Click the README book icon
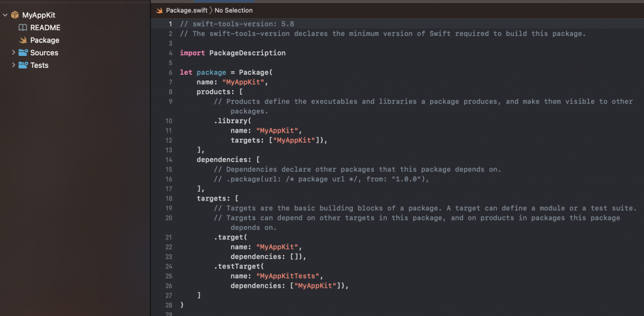This screenshot has width=644, height=316. [23, 28]
